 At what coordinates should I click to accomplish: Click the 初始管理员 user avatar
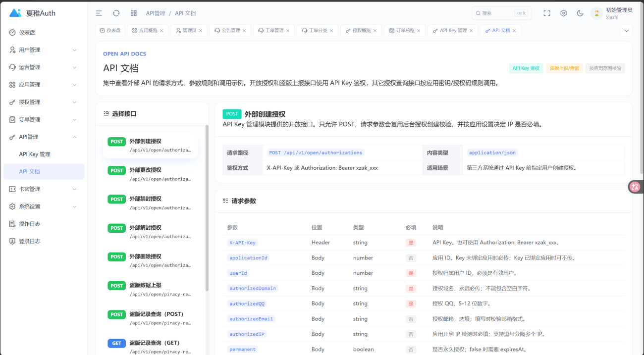(x=596, y=13)
